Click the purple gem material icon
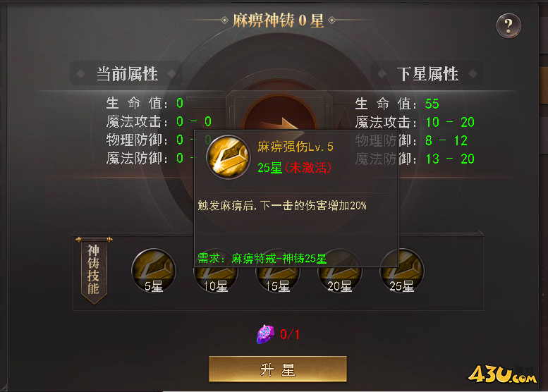The width and height of the screenshot is (548, 392). click(265, 334)
